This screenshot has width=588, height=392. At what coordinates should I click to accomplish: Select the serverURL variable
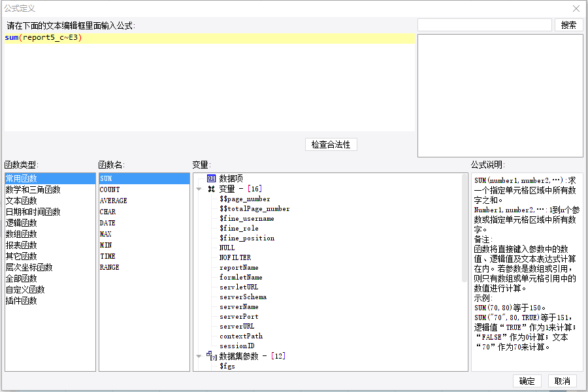[237, 327]
